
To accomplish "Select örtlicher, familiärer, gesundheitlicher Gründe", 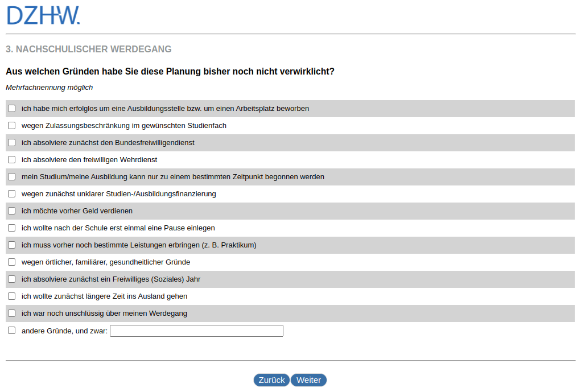I will 11,262.
